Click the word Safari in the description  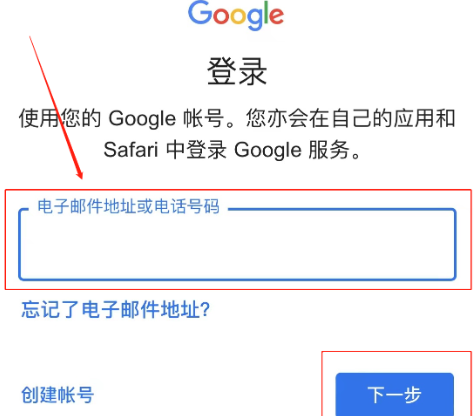click(x=131, y=150)
